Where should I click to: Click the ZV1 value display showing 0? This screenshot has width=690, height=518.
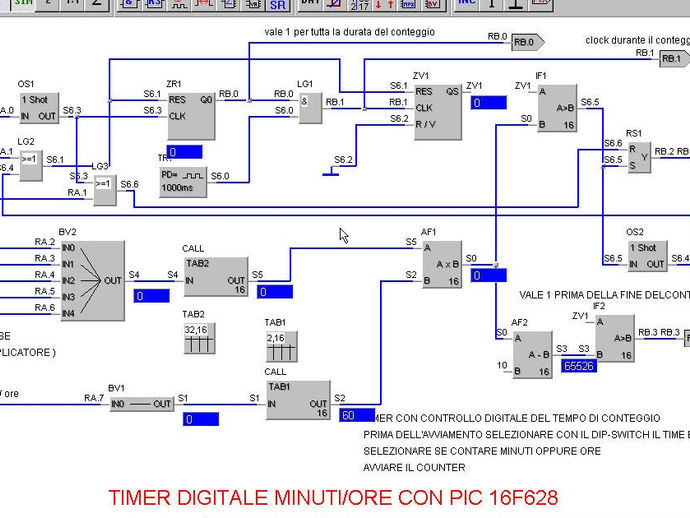coord(488,103)
